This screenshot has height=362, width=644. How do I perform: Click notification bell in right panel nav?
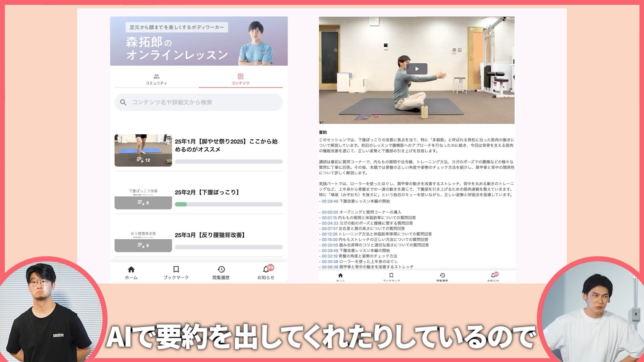click(493, 275)
